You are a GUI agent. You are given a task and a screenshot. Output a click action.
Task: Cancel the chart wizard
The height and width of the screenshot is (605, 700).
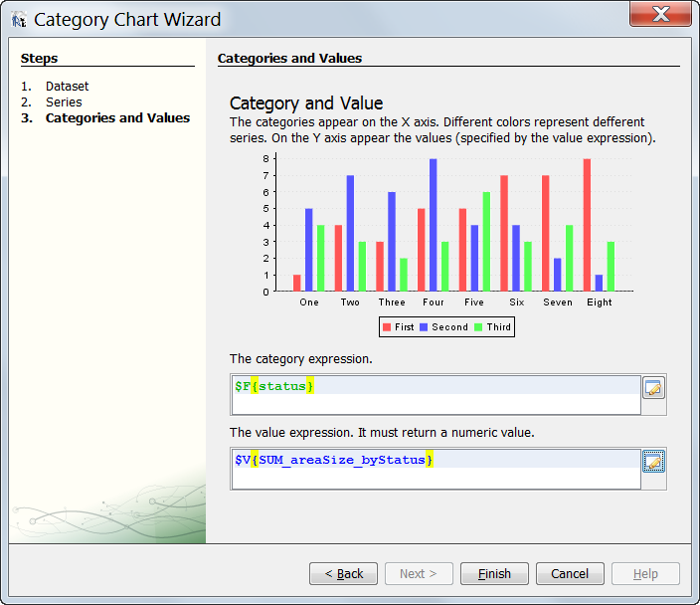[570, 573]
